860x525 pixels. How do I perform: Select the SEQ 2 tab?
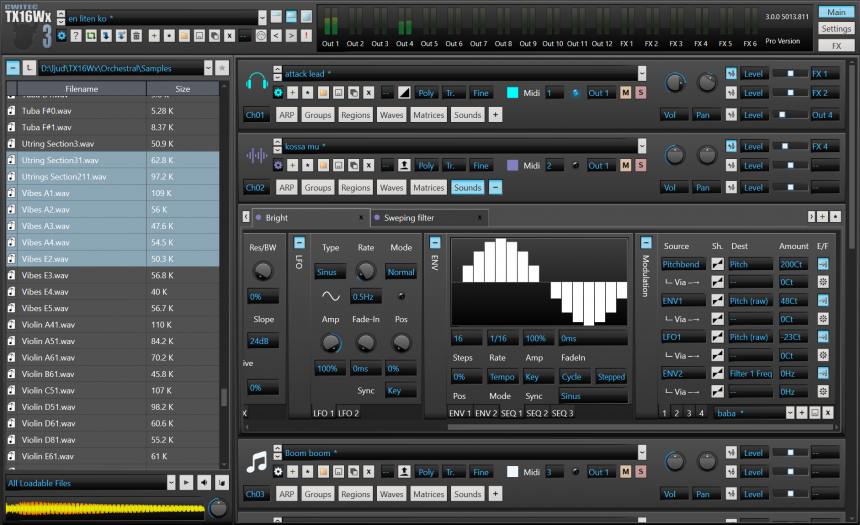537,413
